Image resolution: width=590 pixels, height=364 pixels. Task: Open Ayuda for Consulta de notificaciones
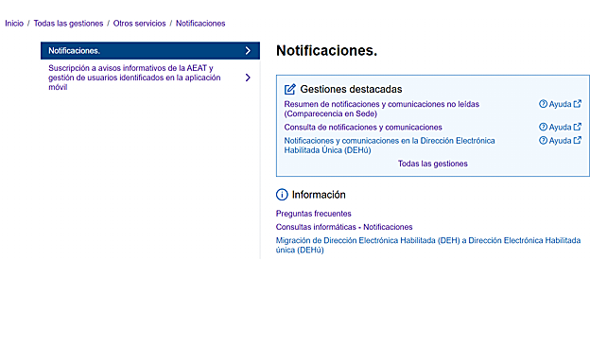pos(560,128)
